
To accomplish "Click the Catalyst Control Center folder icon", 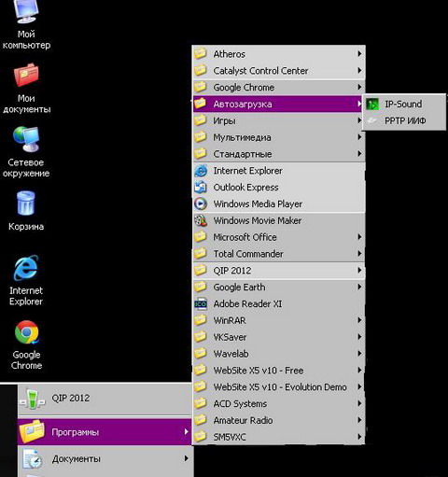I will (201, 70).
